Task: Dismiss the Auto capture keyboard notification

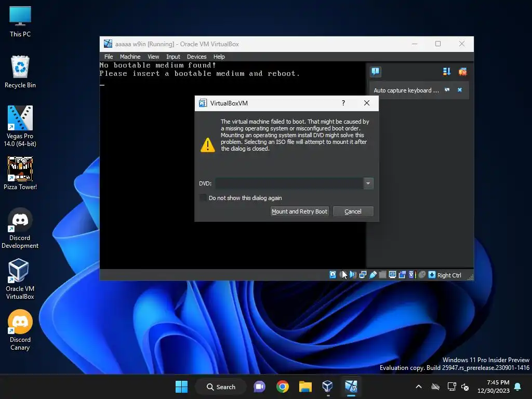Action: 460,90
